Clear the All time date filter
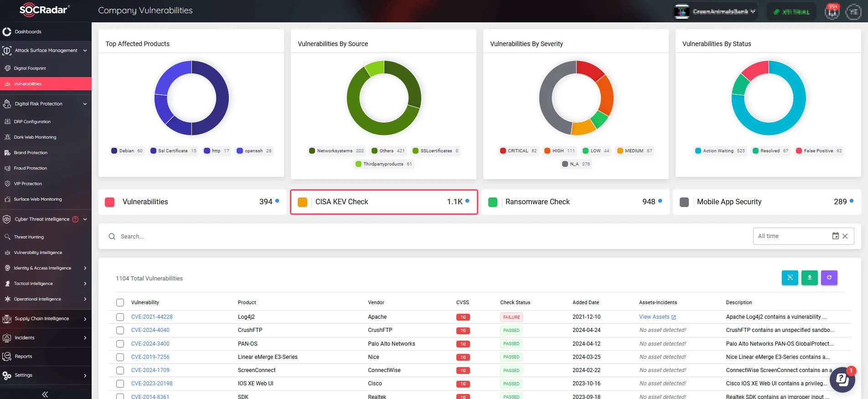The image size is (868, 399). coord(845,236)
